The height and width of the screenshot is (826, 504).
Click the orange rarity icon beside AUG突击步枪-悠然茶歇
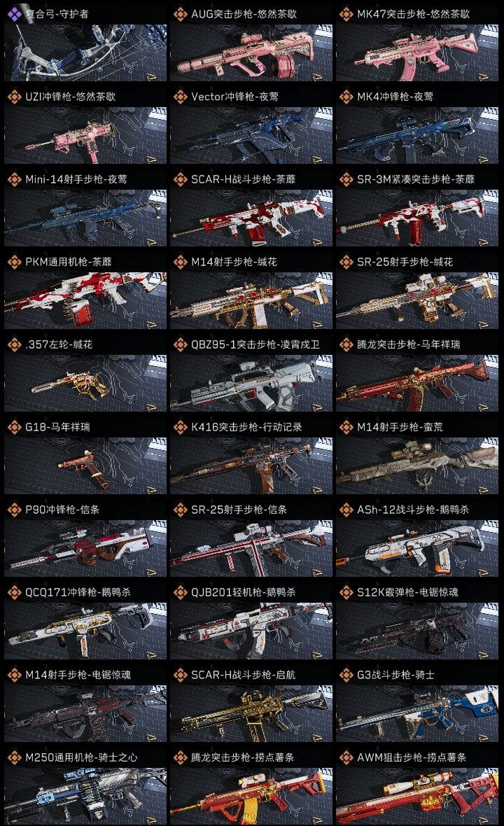181,14
